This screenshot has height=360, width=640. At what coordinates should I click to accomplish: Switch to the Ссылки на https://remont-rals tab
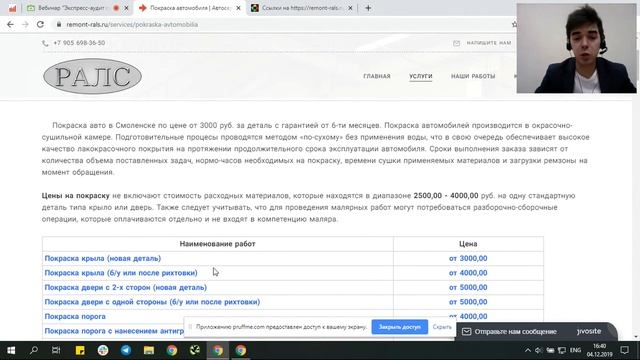pyautogui.click(x=301, y=8)
